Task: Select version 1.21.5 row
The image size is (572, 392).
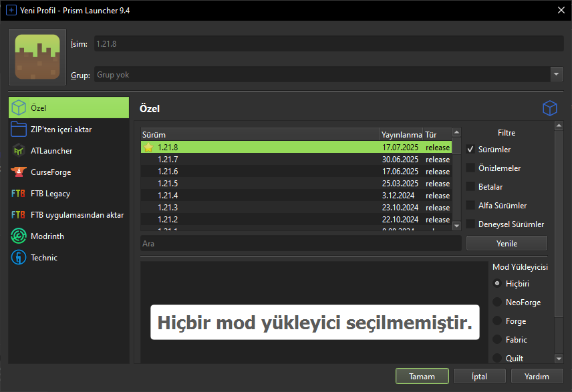Action: tap(296, 184)
